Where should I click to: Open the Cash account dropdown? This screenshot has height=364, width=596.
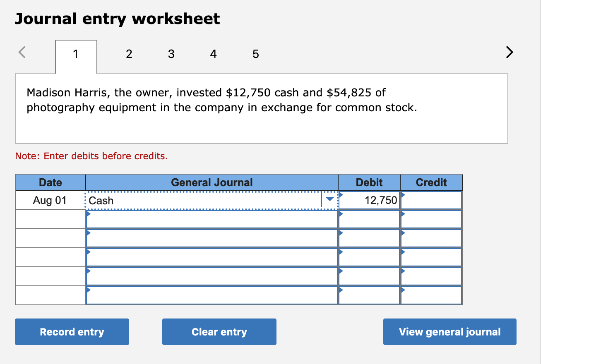tap(329, 200)
